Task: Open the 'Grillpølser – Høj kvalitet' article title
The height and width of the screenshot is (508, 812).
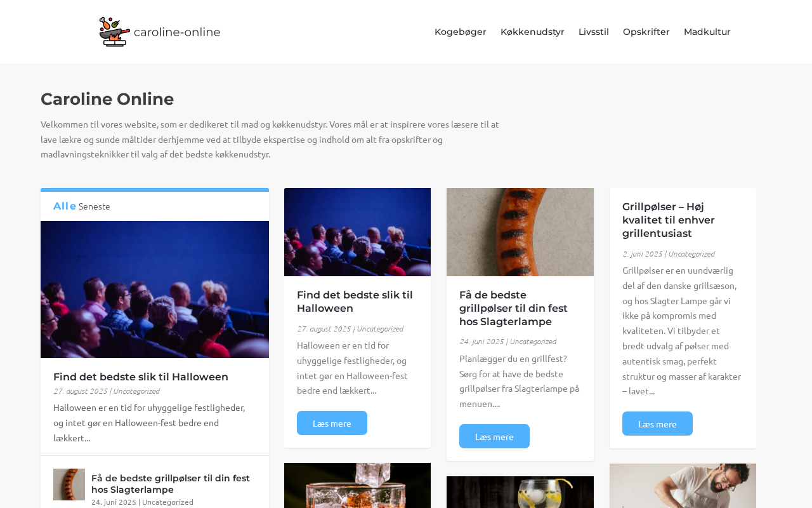Action: click(x=669, y=220)
